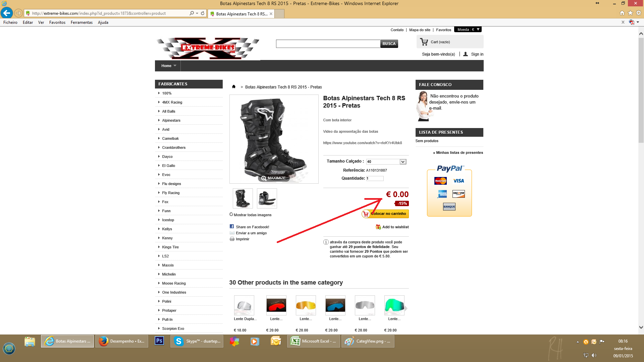Click the American Express logo

442,194
